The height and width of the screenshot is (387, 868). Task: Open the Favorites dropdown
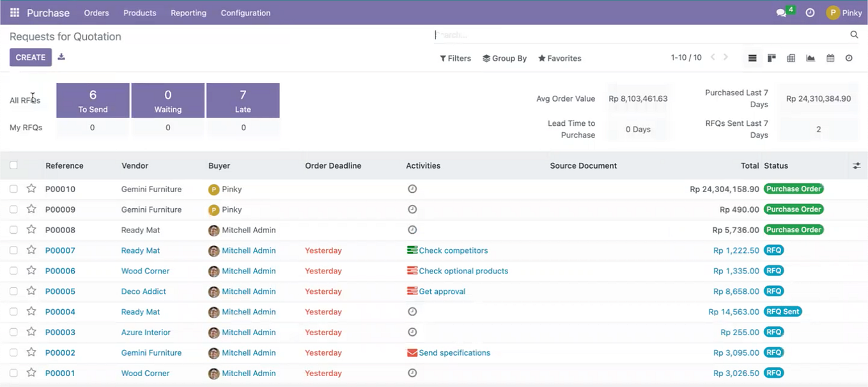tap(559, 58)
